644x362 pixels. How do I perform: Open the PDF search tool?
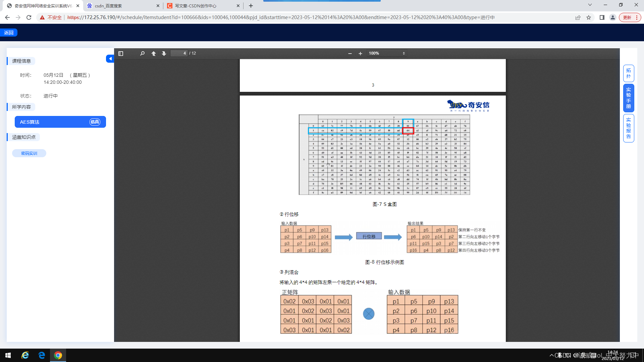(x=142, y=53)
